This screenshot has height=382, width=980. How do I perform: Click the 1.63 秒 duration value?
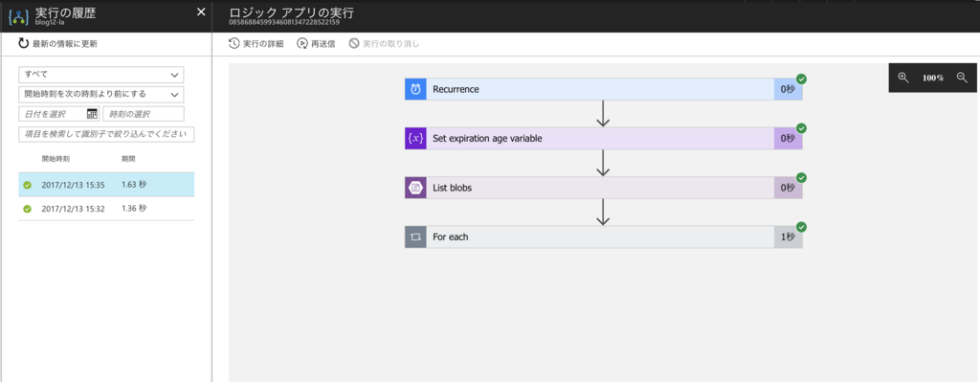click(134, 185)
